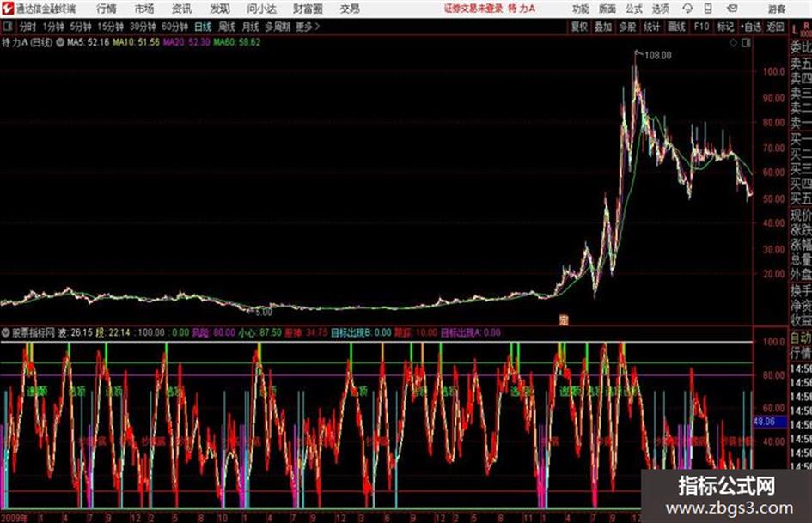Open the F10 company info button
812x523 pixels.
pyautogui.click(x=701, y=27)
